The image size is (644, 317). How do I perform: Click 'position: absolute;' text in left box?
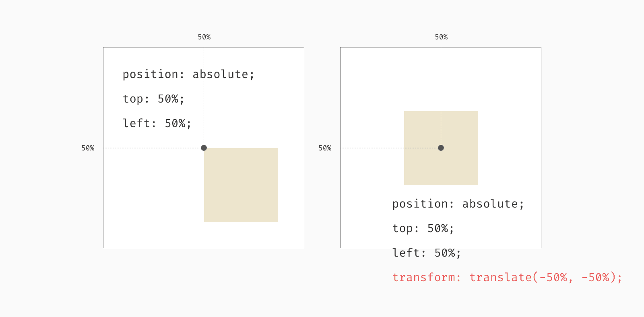pyautogui.click(x=188, y=74)
